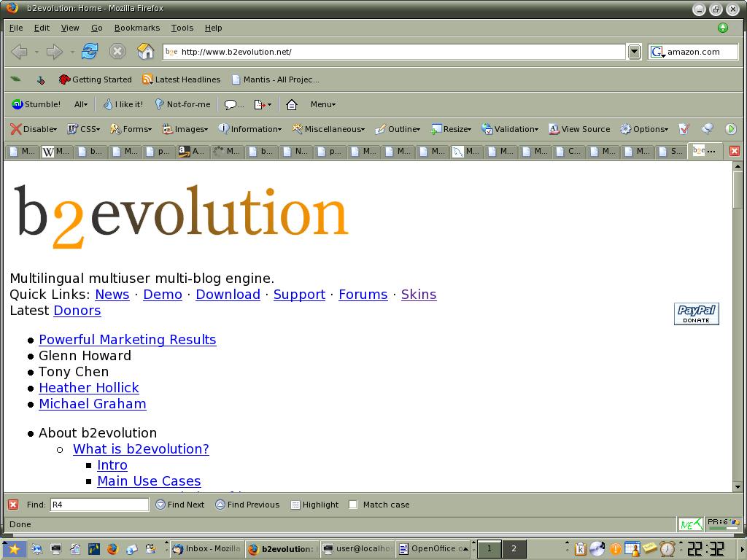Open the Getting Started bookmark
This screenshot has width=747, height=560.
(96, 79)
